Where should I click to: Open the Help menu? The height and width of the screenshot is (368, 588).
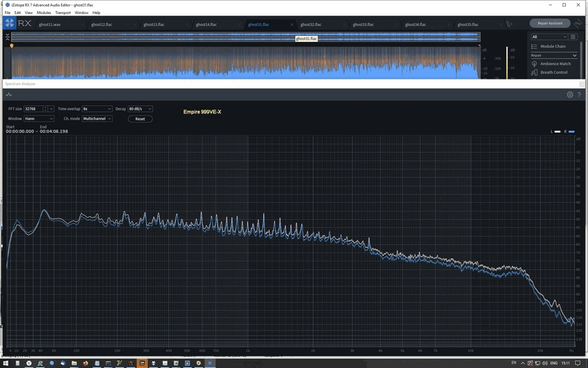coord(96,13)
